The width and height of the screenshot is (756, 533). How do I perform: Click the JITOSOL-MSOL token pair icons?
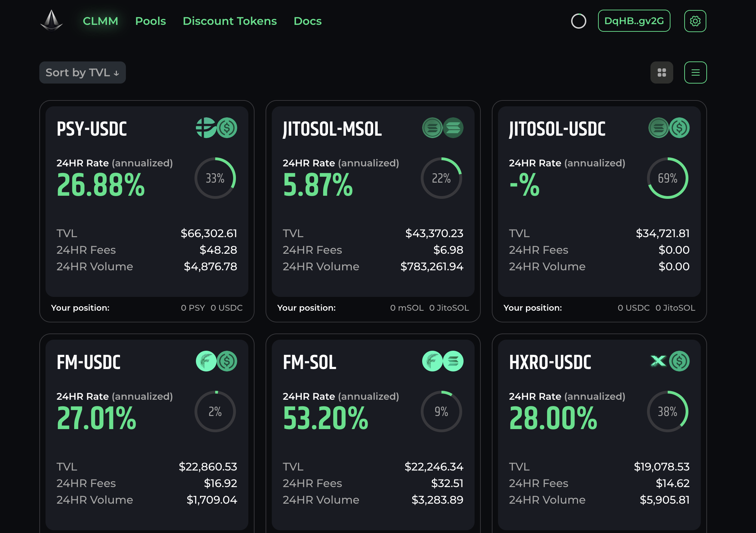pos(442,128)
